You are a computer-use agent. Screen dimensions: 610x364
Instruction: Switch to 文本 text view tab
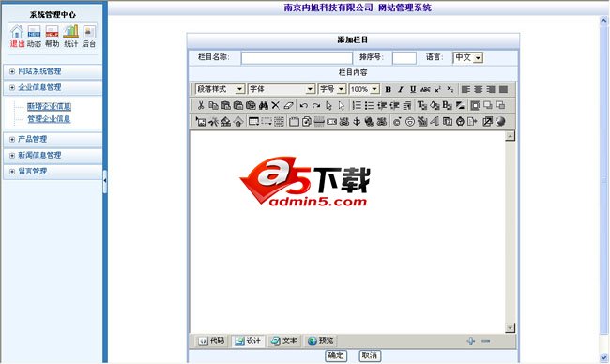click(284, 341)
